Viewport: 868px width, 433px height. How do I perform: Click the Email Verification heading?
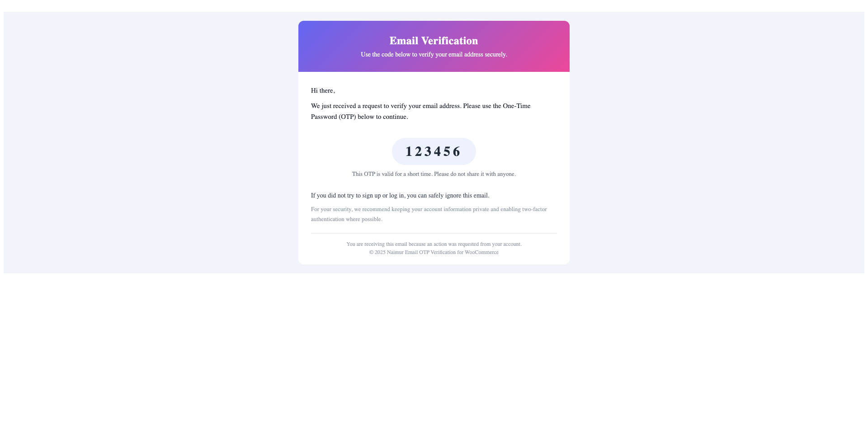pyautogui.click(x=434, y=41)
